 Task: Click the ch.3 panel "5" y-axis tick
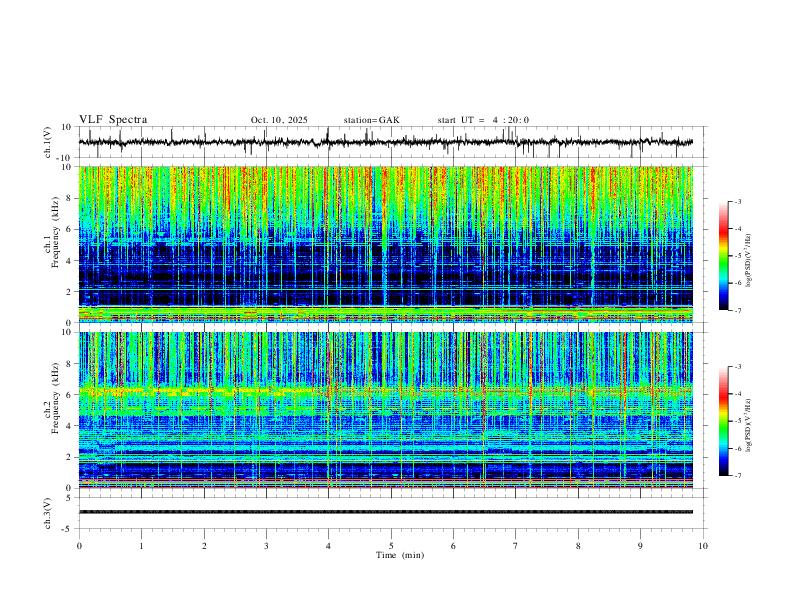click(70, 498)
